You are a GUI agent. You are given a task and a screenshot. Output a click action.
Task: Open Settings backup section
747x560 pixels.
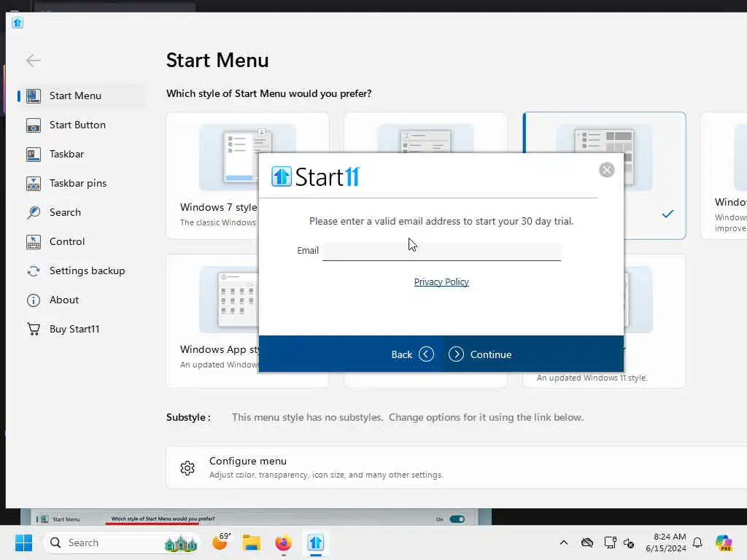click(x=81, y=271)
